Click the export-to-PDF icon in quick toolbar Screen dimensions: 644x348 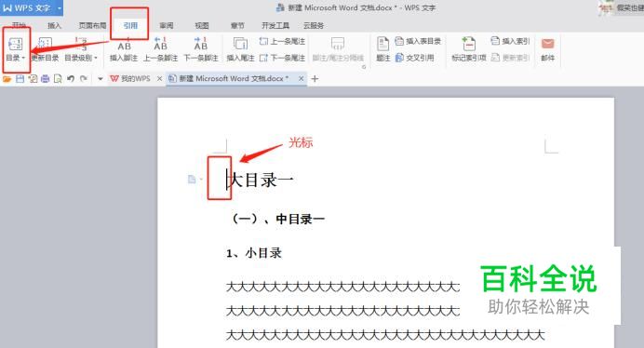coord(33,79)
